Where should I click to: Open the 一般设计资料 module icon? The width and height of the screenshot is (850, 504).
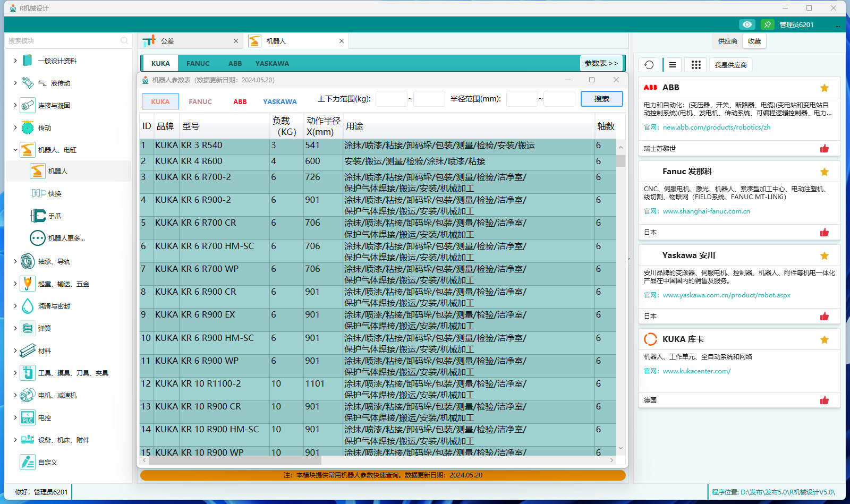28,61
